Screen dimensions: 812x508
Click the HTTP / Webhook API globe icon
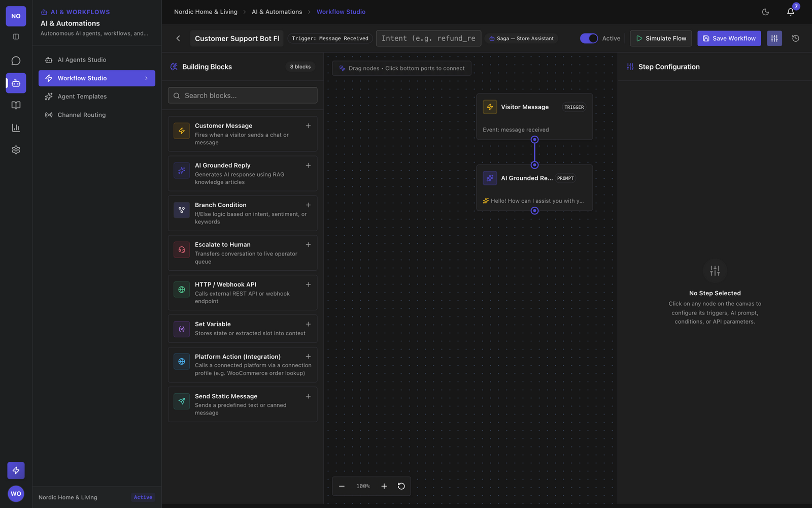pos(182,290)
